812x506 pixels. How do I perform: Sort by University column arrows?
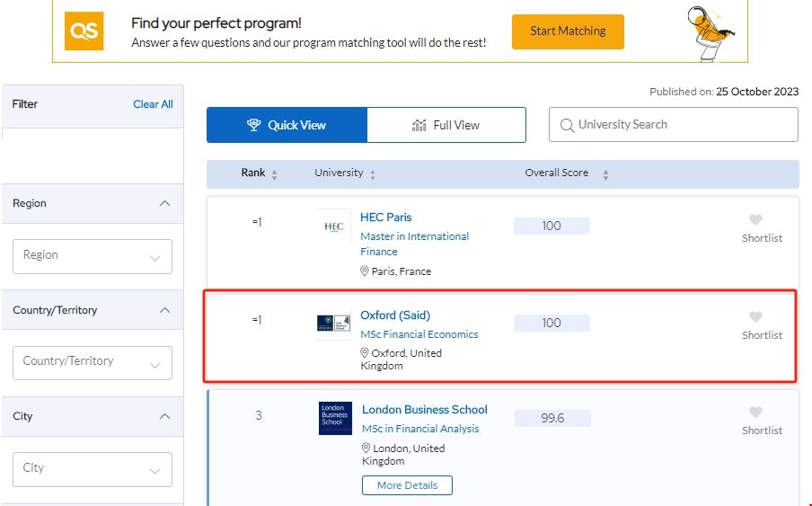point(373,174)
